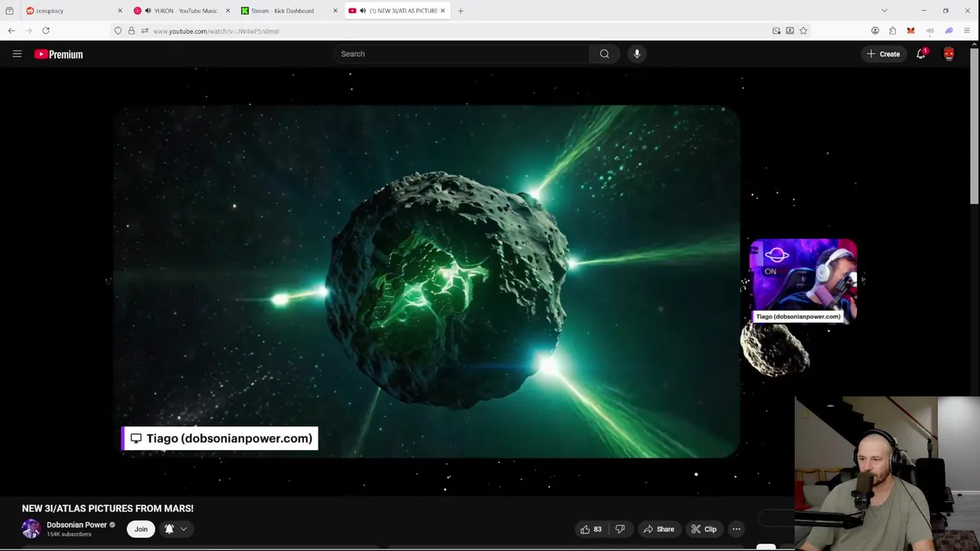Open Dobsonian Power channel avatar

tap(31, 528)
